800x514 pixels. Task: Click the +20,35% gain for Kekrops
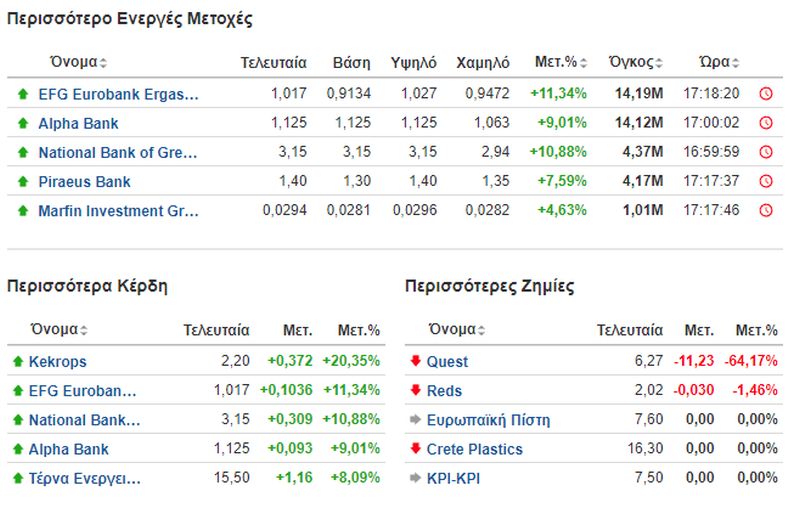tap(351, 361)
